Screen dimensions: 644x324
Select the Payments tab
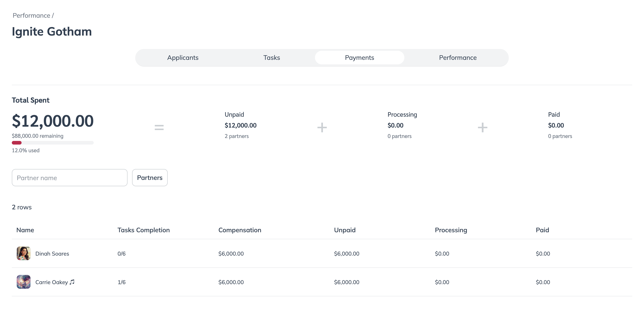click(359, 58)
